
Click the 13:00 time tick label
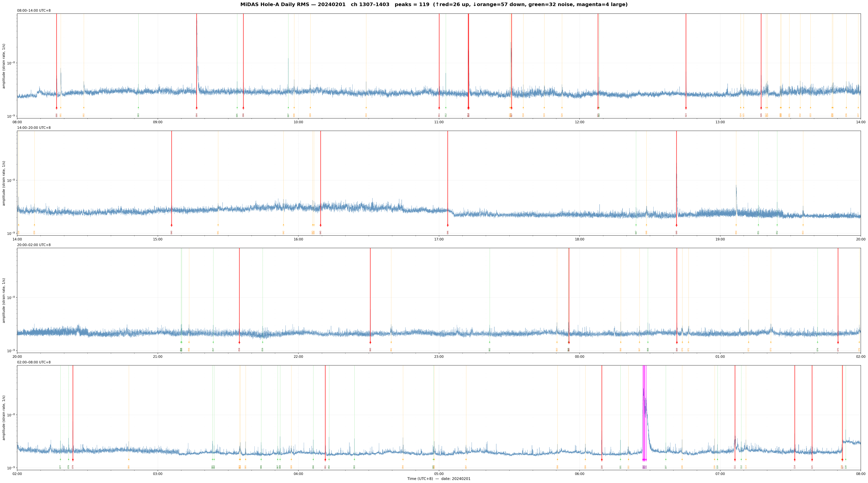720,122
